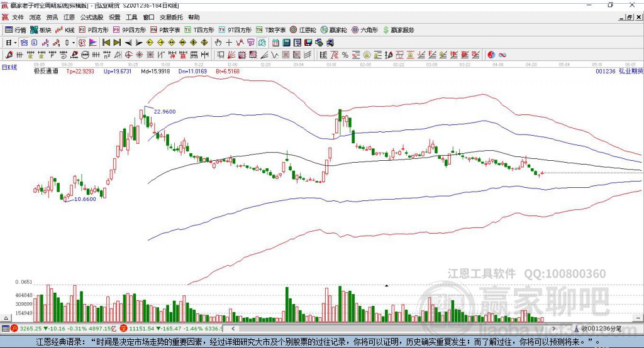
Task: Open the 江恩 menu
Action: tap(69, 17)
